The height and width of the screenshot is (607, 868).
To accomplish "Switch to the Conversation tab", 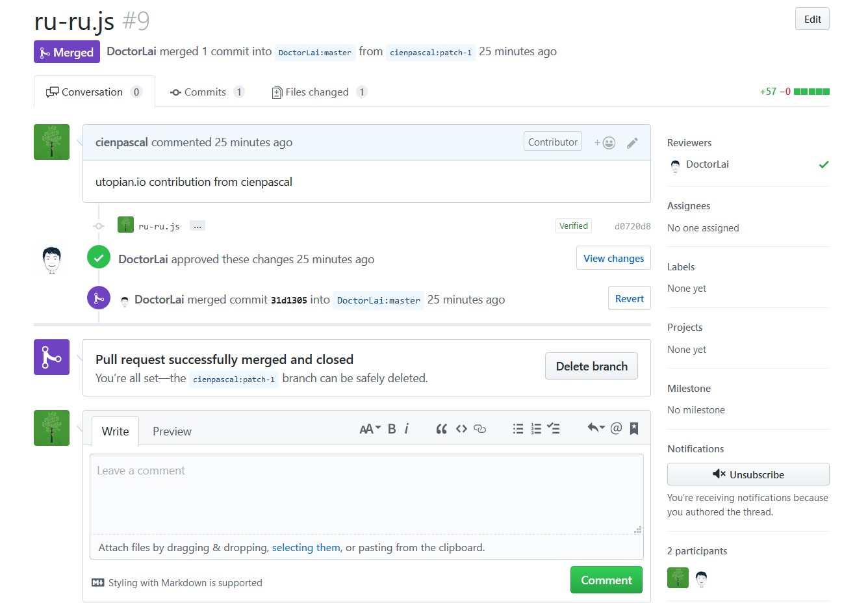I will pos(94,92).
